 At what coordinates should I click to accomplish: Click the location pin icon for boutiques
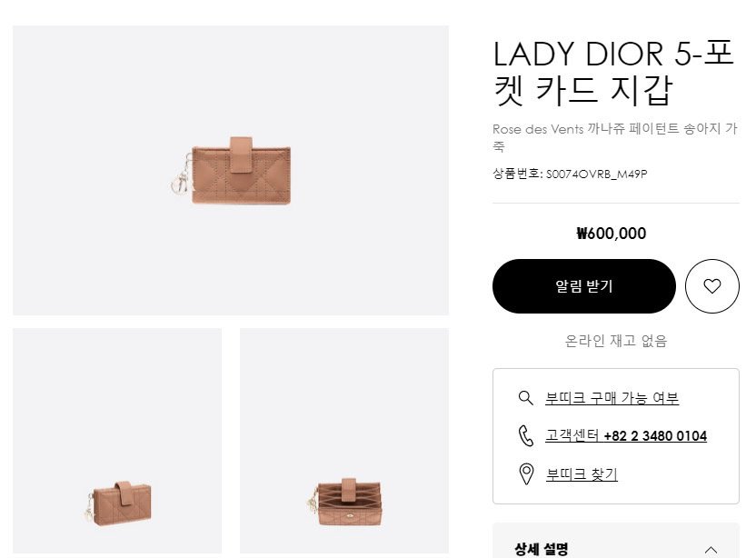coord(526,474)
